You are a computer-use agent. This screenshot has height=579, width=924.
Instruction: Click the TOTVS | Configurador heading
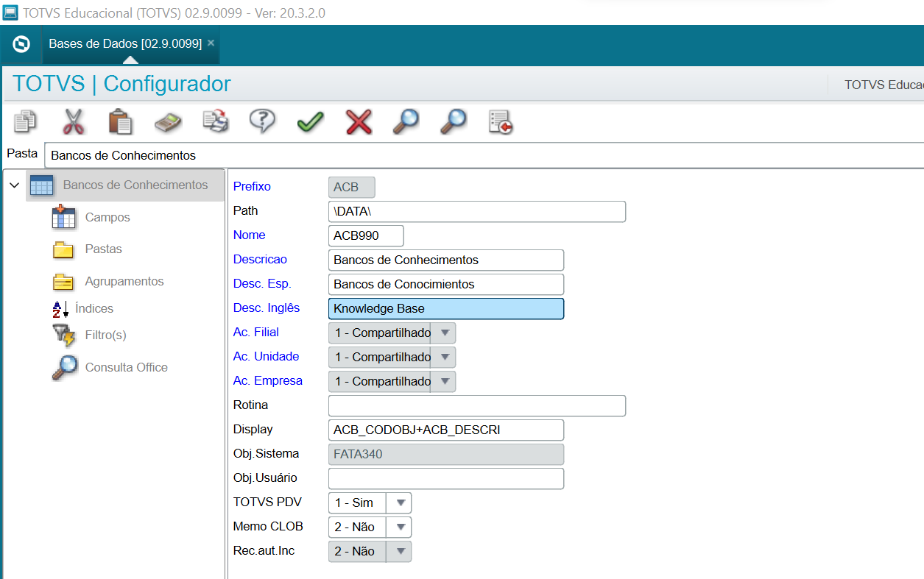point(121,84)
